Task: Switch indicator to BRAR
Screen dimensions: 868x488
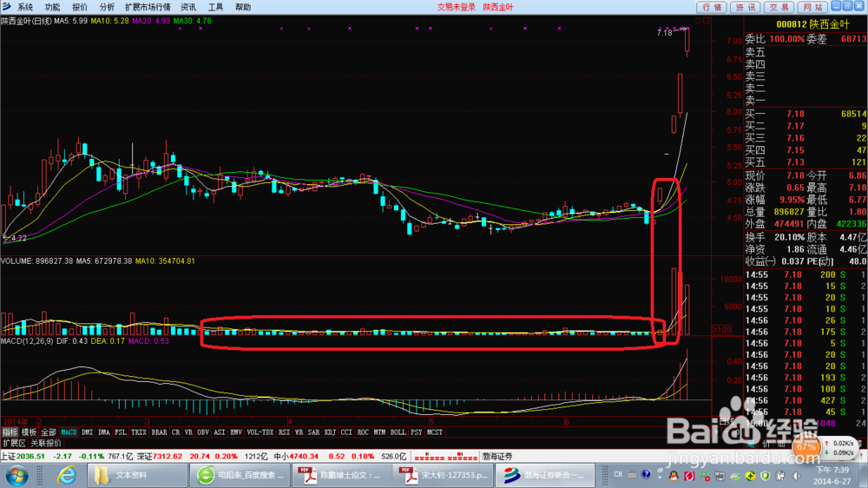Action: click(159, 432)
